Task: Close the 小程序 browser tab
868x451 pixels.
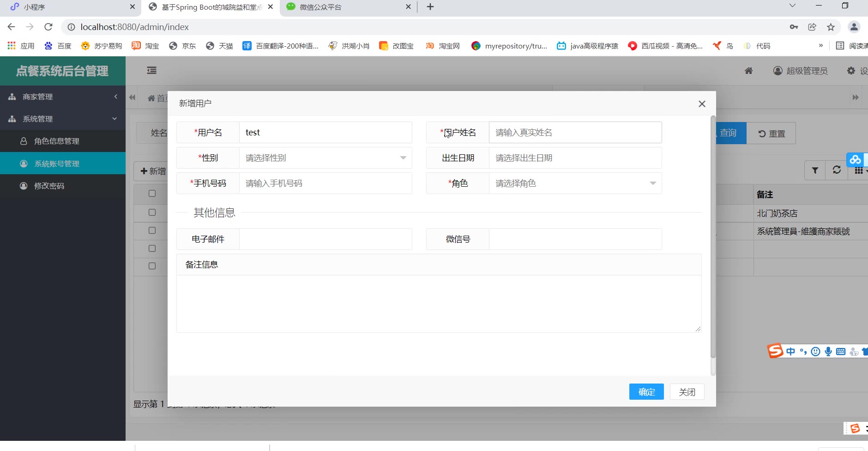Action: click(x=133, y=7)
